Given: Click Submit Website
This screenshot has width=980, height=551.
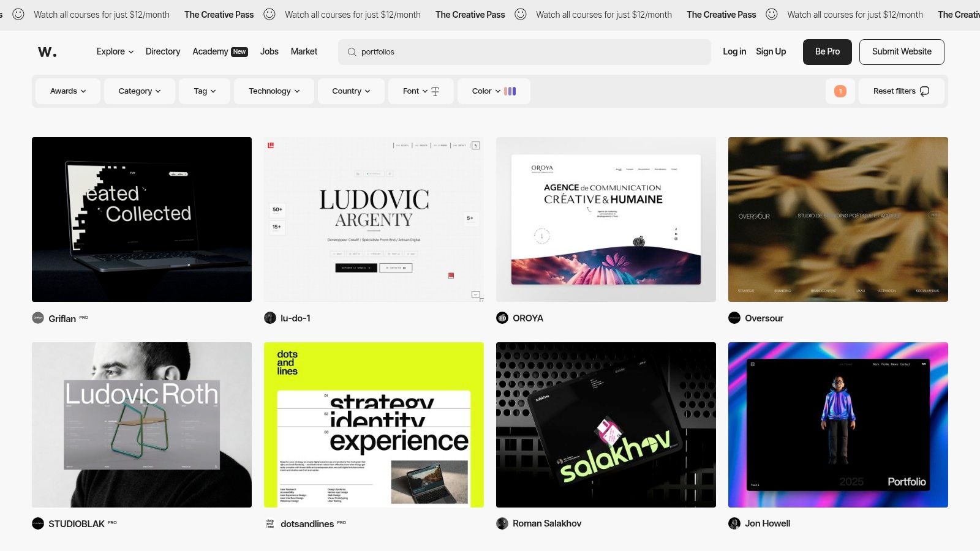Looking at the screenshot, I should (901, 51).
